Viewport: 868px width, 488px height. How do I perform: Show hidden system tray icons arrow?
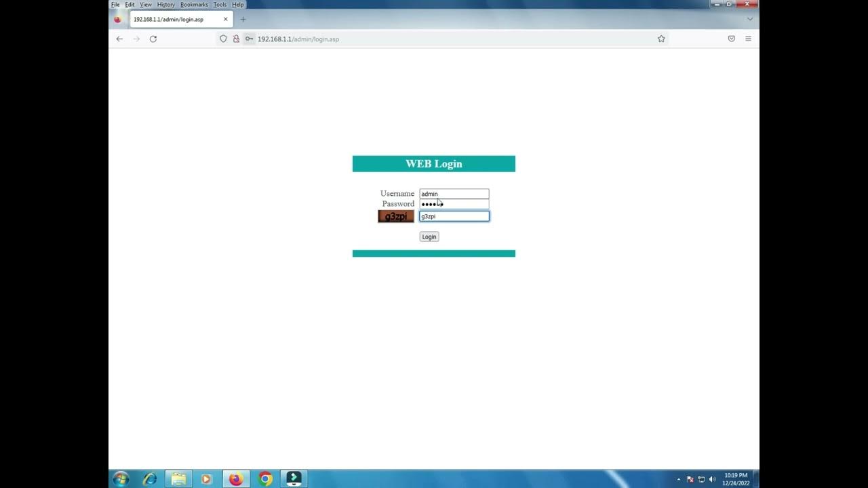(679, 479)
